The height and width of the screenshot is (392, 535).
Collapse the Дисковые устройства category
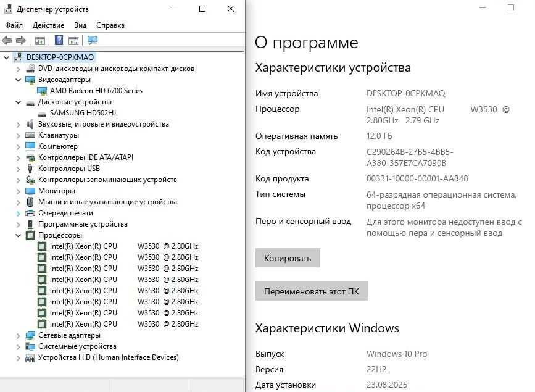click(19, 102)
